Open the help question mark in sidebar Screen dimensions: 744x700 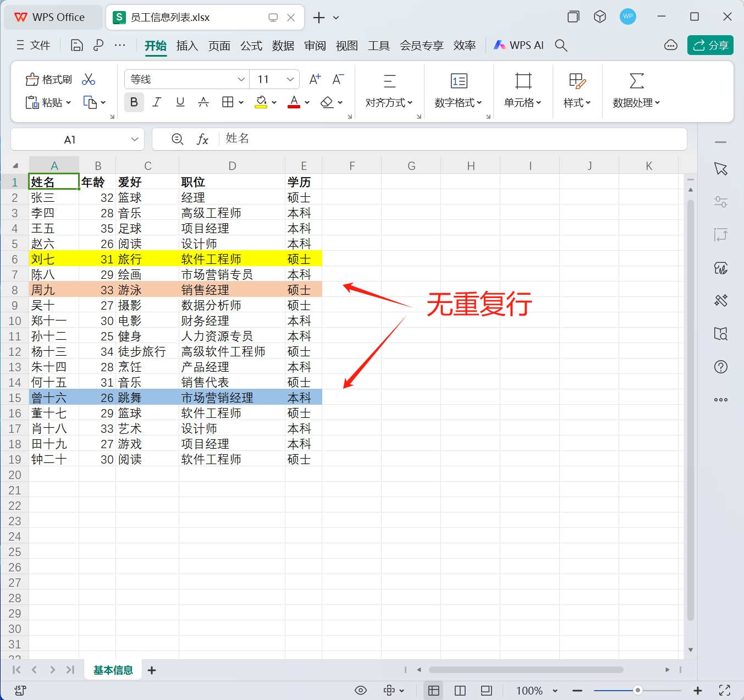720,367
